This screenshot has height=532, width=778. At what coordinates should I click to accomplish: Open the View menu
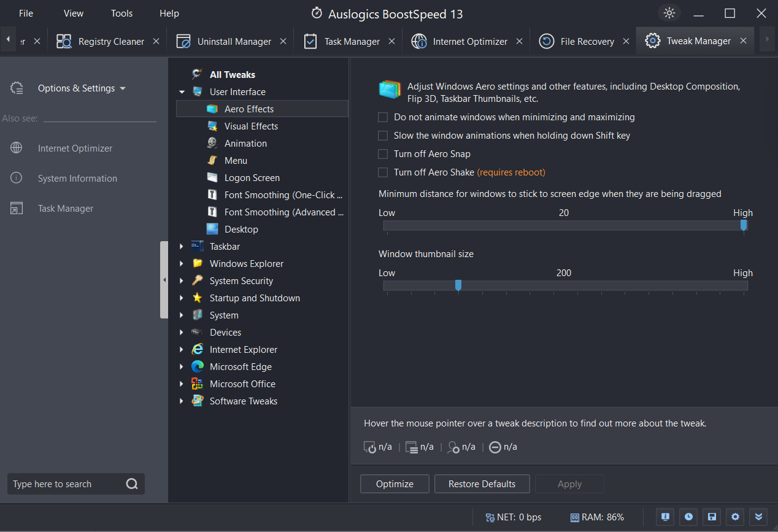coord(74,13)
